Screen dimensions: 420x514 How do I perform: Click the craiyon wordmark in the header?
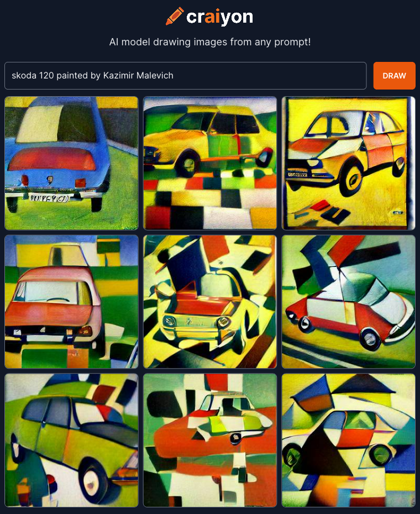[x=219, y=17]
